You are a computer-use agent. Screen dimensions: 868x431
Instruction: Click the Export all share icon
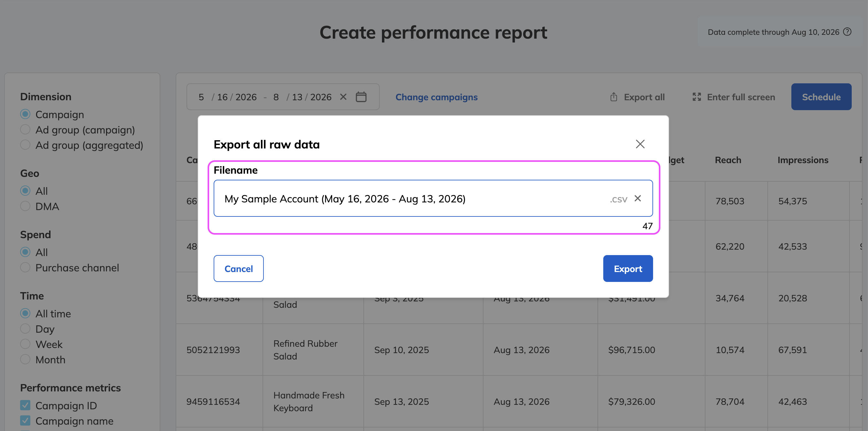[x=613, y=97]
